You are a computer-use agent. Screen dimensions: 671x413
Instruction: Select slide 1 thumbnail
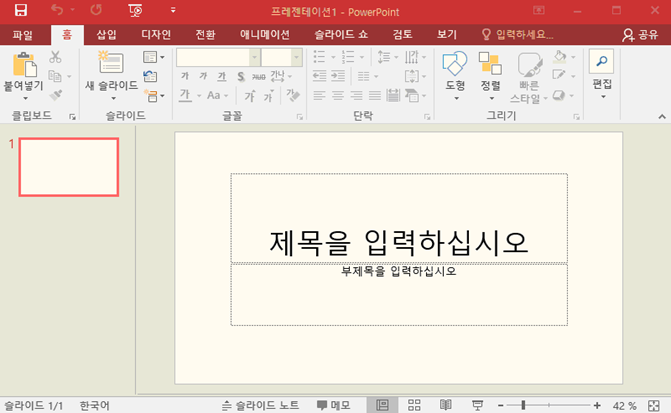pos(68,167)
